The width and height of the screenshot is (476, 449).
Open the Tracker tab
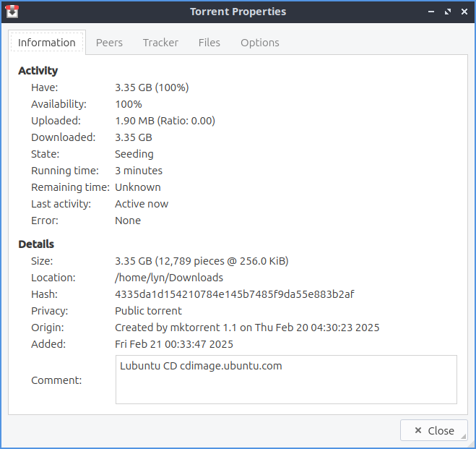pos(160,43)
